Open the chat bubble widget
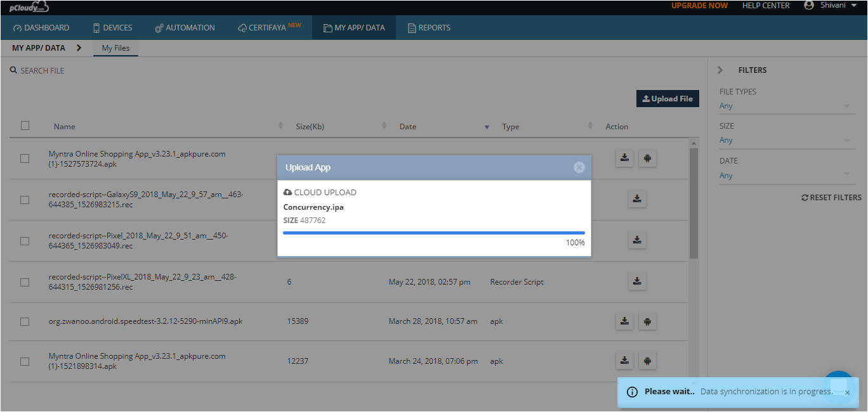This screenshot has width=868, height=412. 840,387
